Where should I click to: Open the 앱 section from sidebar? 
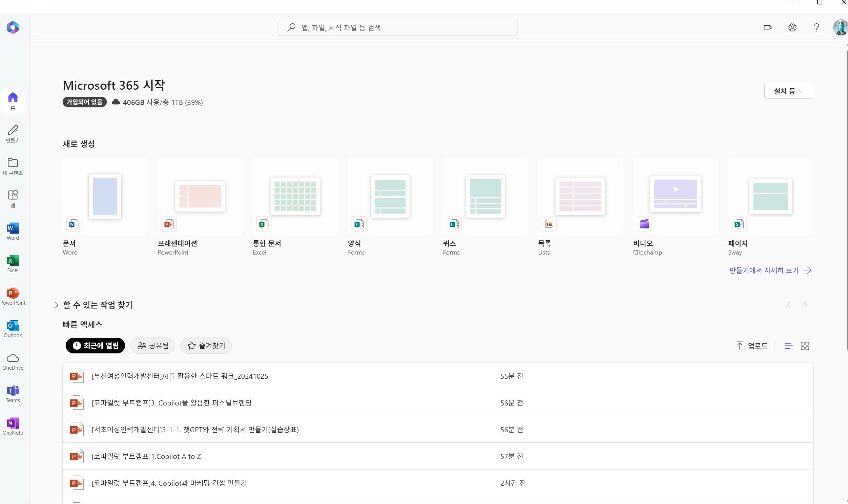(13, 199)
